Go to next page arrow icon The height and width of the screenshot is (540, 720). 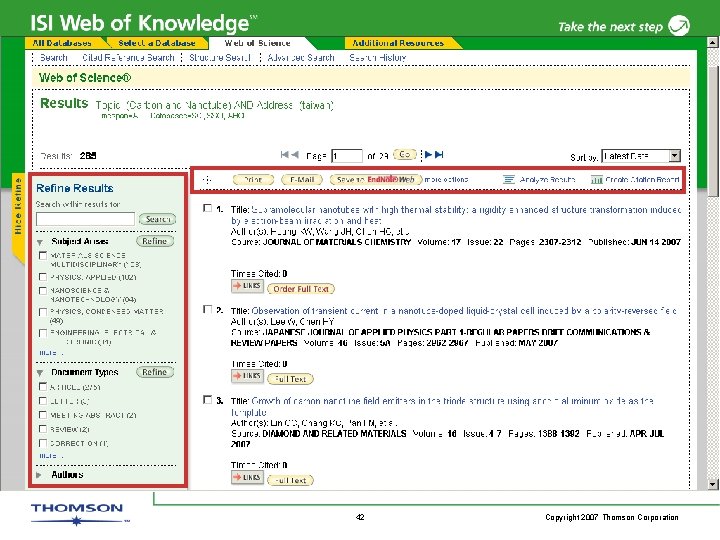pos(428,155)
